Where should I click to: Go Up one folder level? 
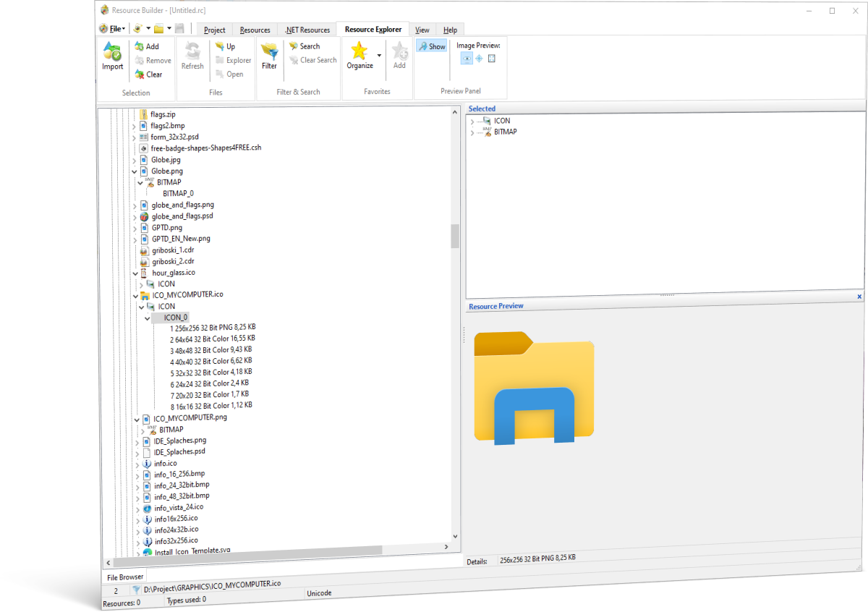click(x=226, y=46)
